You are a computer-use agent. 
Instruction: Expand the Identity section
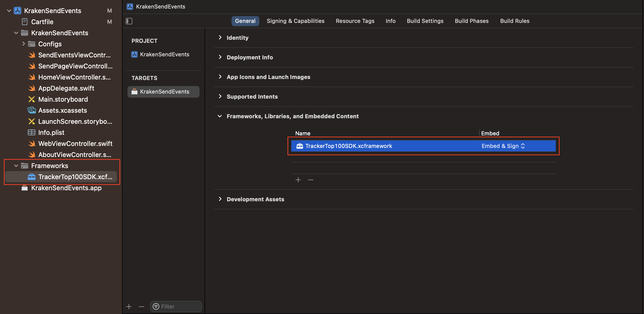220,37
